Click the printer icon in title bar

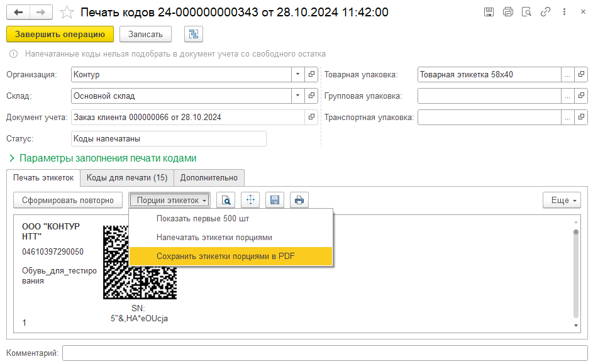click(x=508, y=12)
